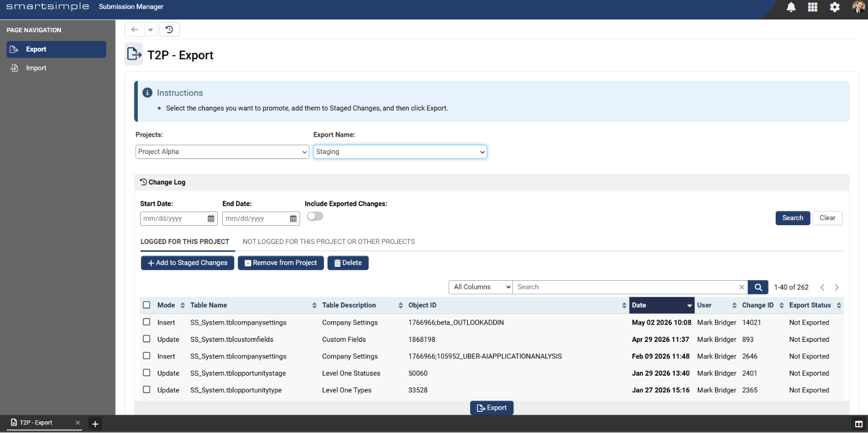The width and height of the screenshot is (868, 433).
Task: Sort by the Export Status column
Action: coord(815,305)
